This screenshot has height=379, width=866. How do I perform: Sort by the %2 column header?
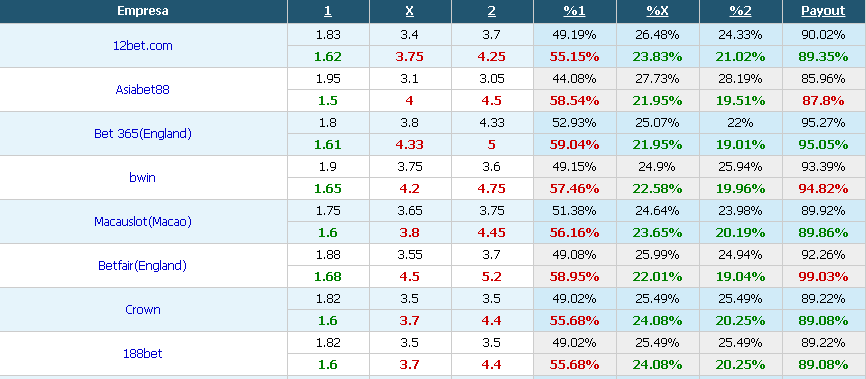tap(740, 11)
